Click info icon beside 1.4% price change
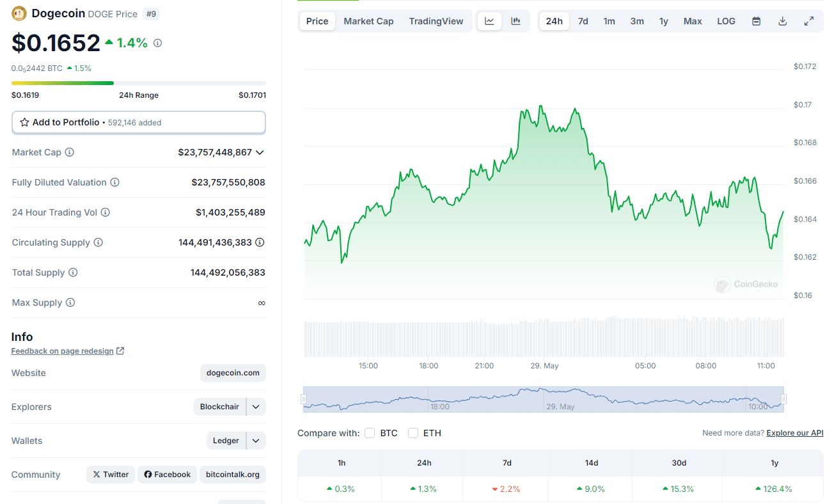The width and height of the screenshot is (834, 504). pos(158,43)
